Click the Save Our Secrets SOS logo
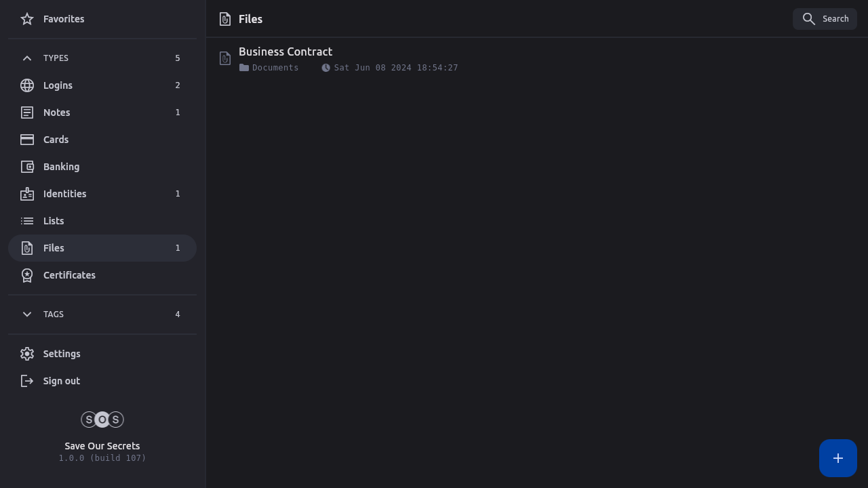The width and height of the screenshot is (868, 488). click(102, 420)
